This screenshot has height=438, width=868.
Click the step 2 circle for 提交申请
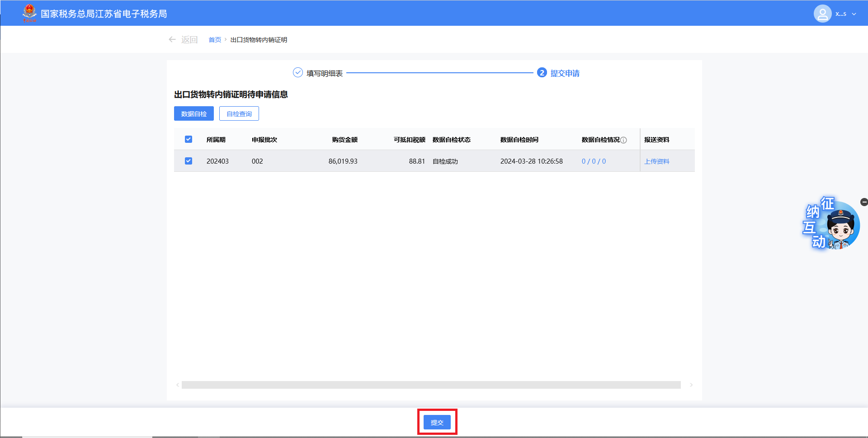[x=542, y=73]
